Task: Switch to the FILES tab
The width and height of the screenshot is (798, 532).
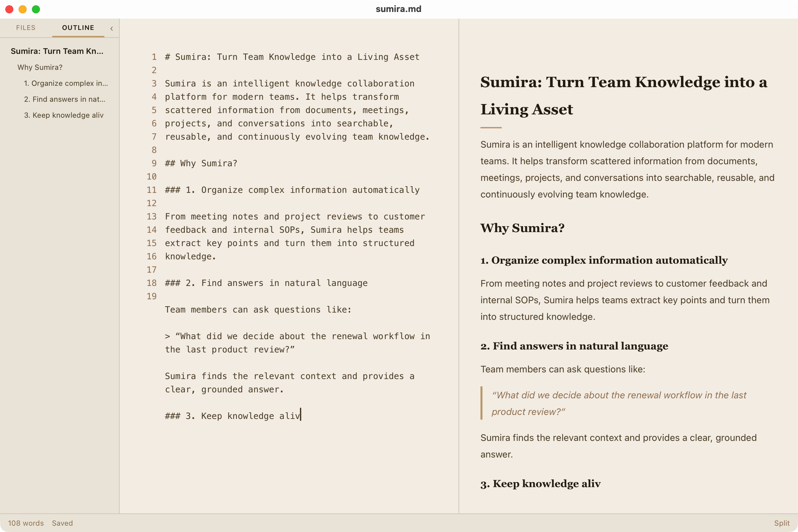Action: (26, 28)
